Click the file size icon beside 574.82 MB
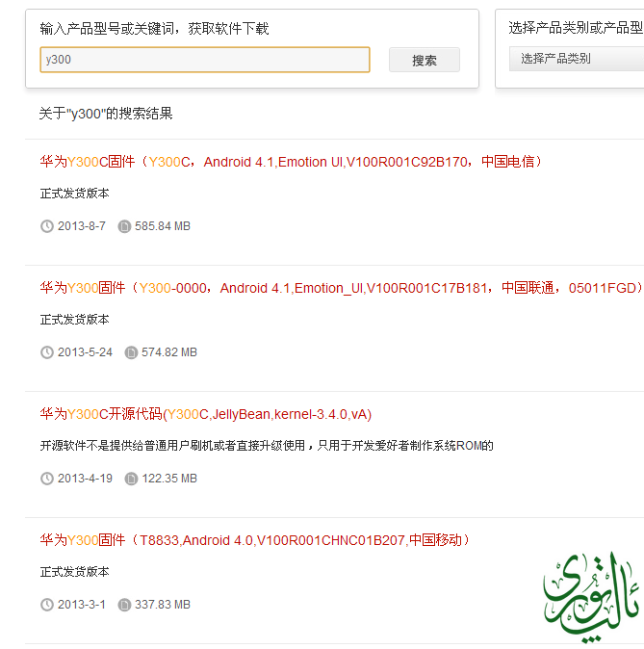 coord(131,352)
